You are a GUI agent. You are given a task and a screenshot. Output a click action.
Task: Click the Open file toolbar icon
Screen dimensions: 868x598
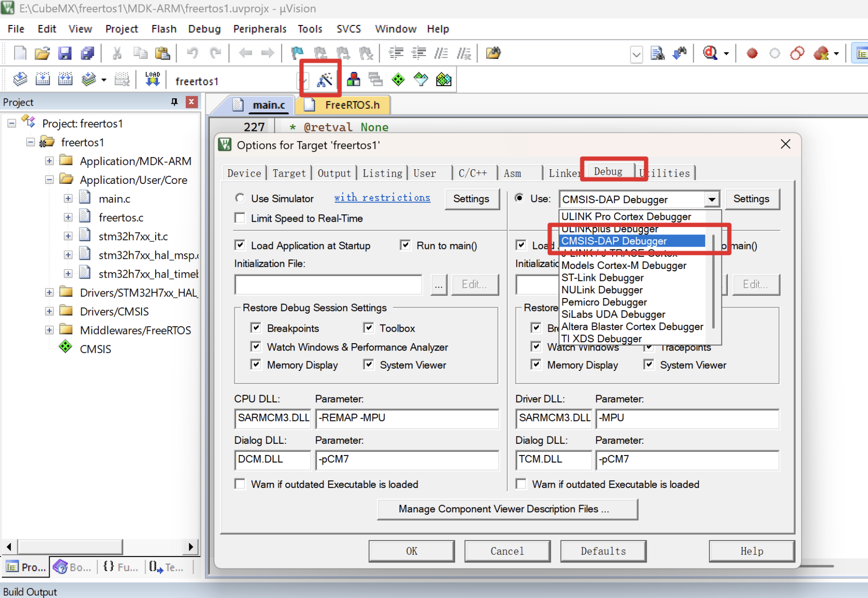point(42,53)
